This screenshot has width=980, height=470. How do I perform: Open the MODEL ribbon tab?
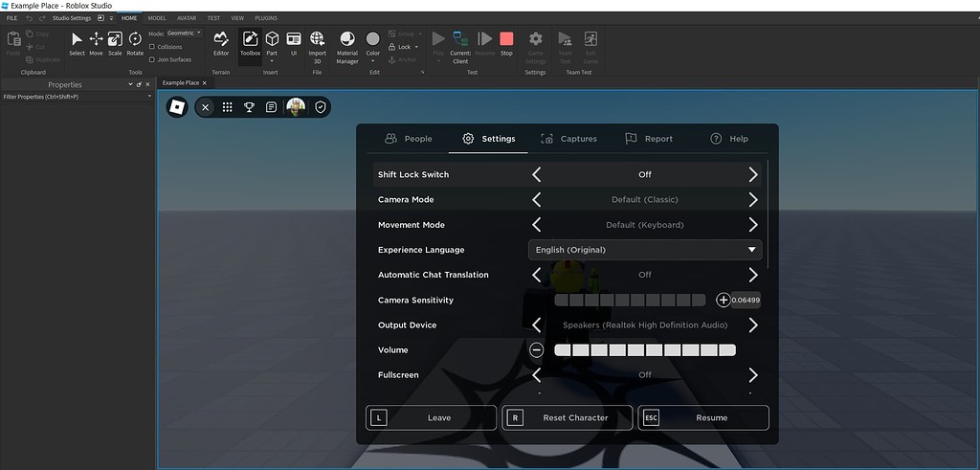(x=157, y=18)
